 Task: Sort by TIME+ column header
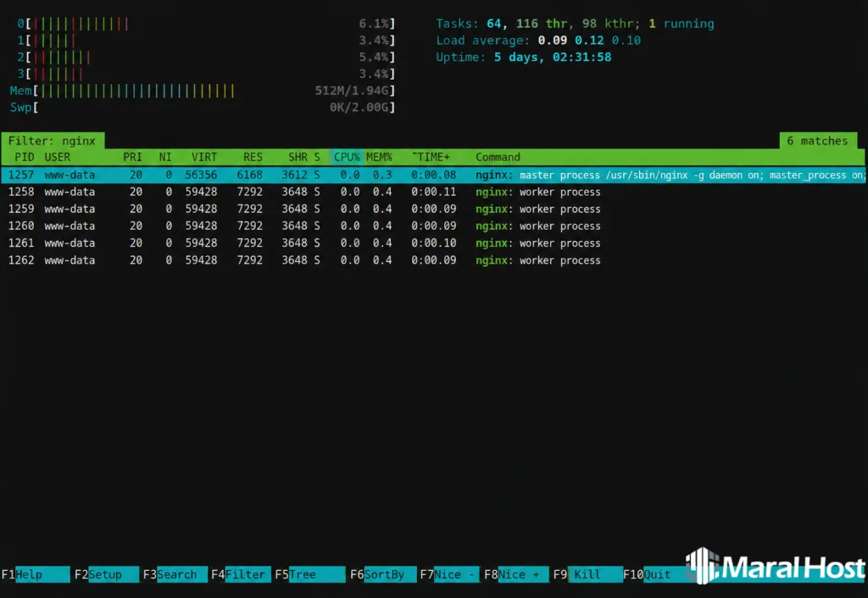pyautogui.click(x=431, y=157)
